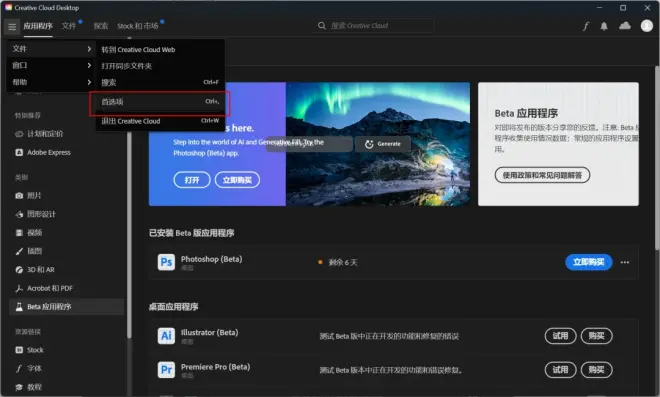Click 购买 for Illustrator (Beta)
This screenshot has height=397, width=660.
(596, 336)
